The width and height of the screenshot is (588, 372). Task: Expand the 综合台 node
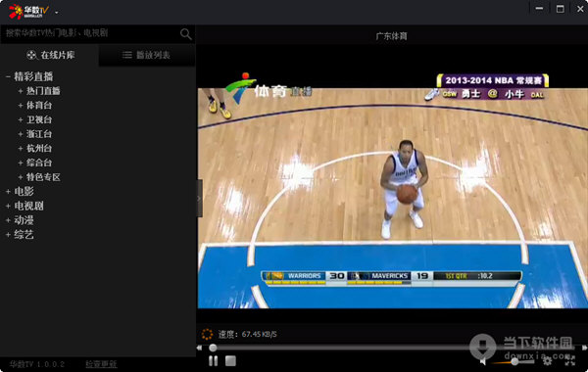(x=21, y=163)
